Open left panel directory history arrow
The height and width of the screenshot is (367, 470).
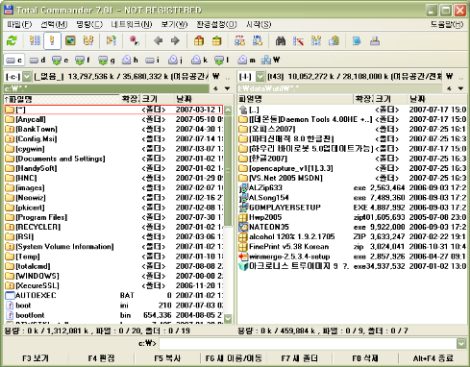227,89
